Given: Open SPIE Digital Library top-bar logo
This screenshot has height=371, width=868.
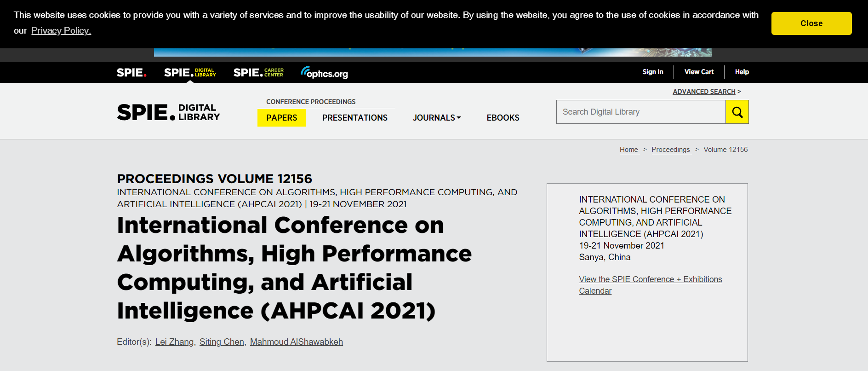Looking at the screenshot, I should click(190, 73).
